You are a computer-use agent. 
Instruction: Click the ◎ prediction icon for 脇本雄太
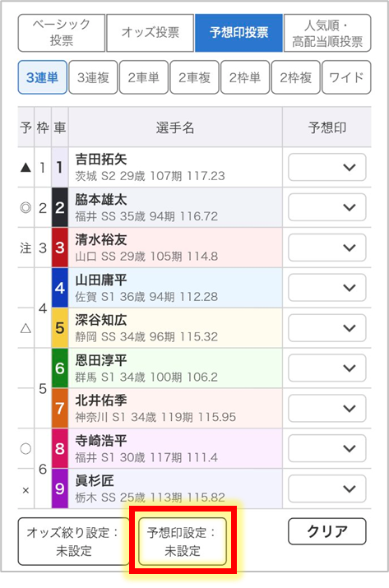point(25,207)
